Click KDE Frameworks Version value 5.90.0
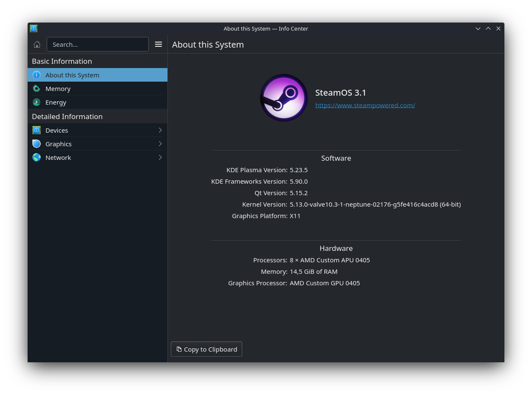The image size is (532, 395). pos(299,181)
